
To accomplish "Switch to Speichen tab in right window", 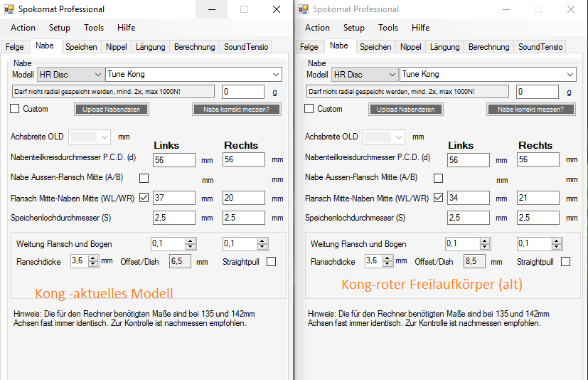I will (375, 47).
